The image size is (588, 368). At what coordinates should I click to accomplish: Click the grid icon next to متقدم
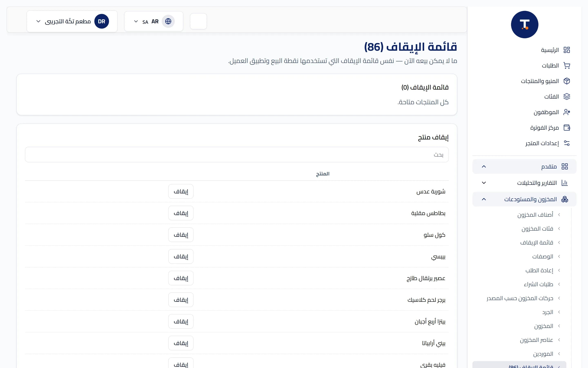(565, 166)
